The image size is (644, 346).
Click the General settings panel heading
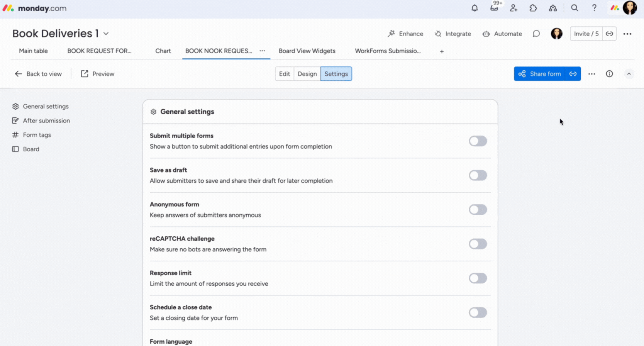tap(187, 112)
